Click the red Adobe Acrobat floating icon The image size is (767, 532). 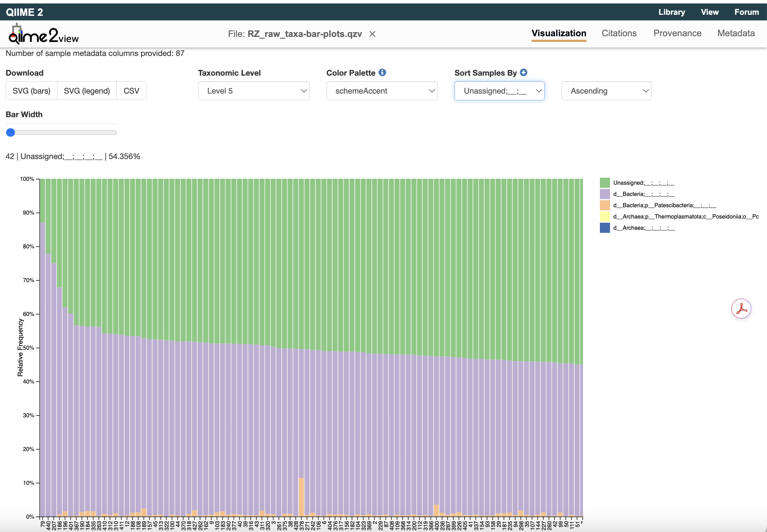coord(741,309)
